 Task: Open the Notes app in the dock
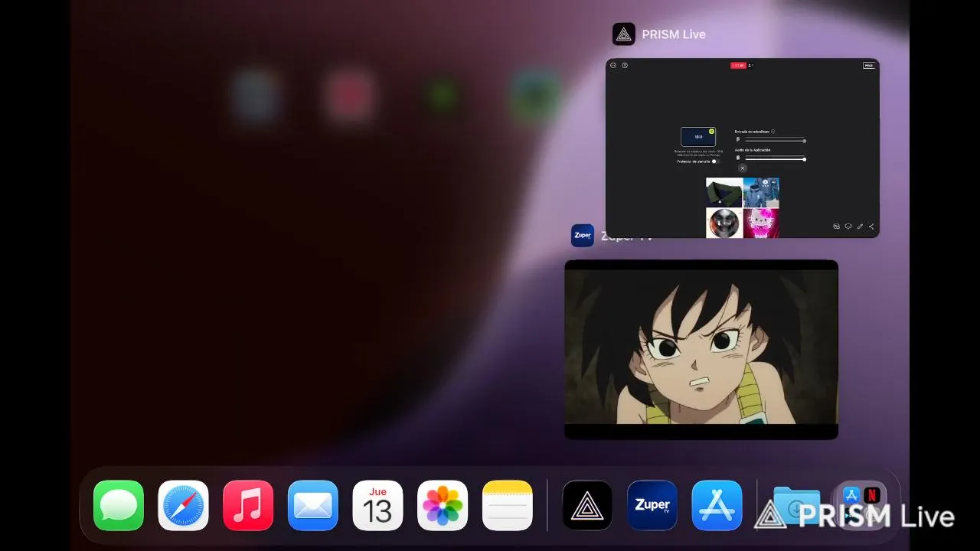pyautogui.click(x=508, y=505)
